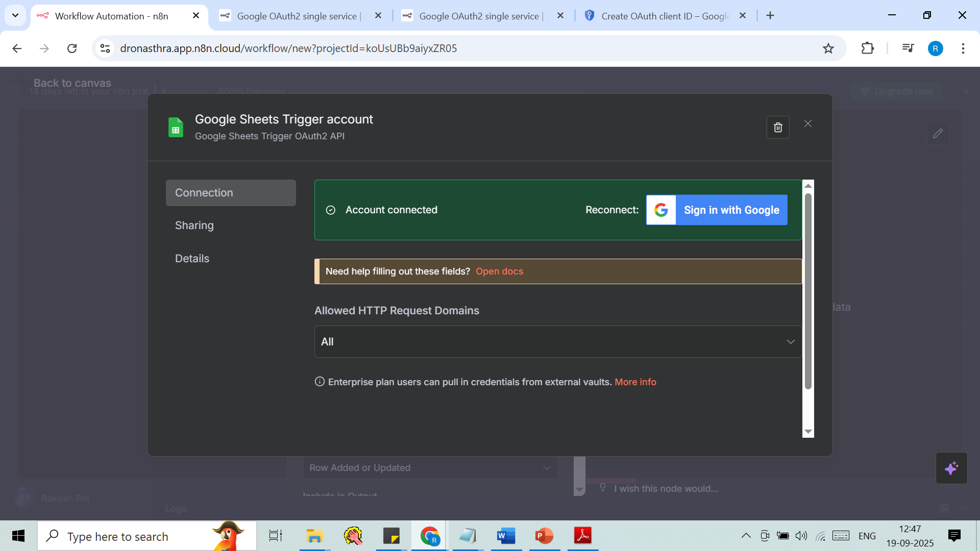This screenshot has height=551, width=980.
Task: Click Sign in with Google
Action: tap(731, 210)
